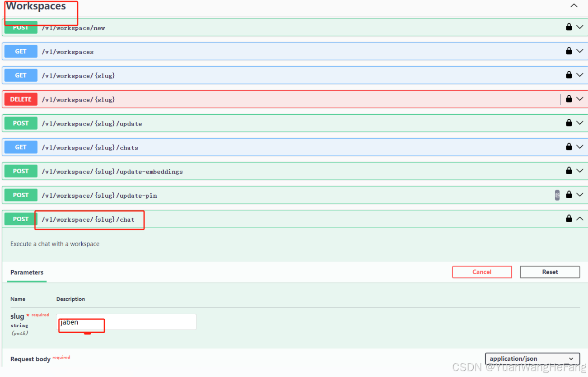Click the lock icon on the update-pin row
The width and height of the screenshot is (588, 377).
click(x=569, y=195)
